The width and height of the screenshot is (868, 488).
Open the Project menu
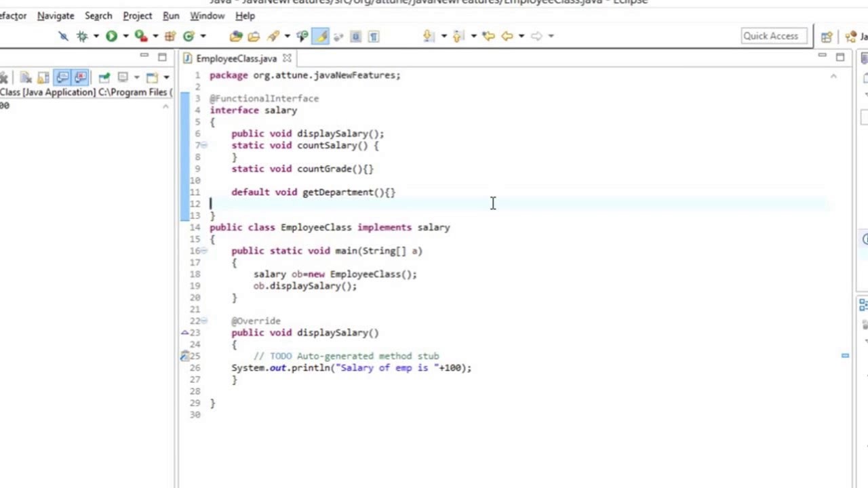[137, 16]
